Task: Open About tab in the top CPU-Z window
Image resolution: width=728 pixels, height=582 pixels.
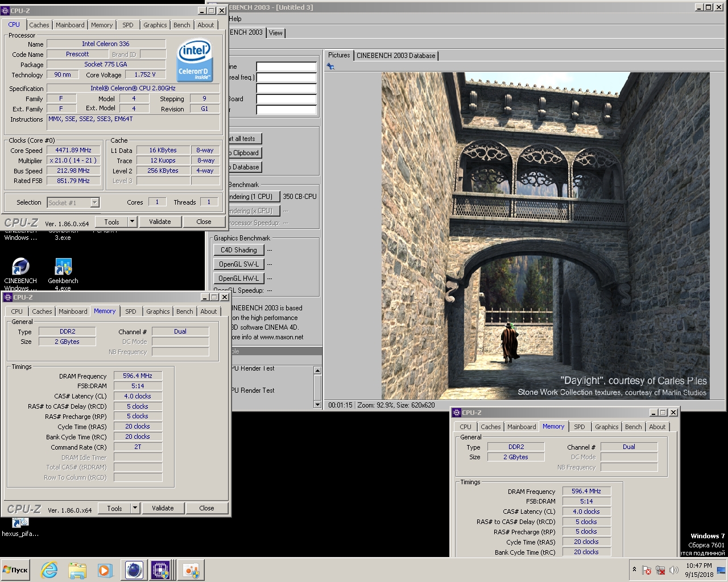Action: point(206,25)
